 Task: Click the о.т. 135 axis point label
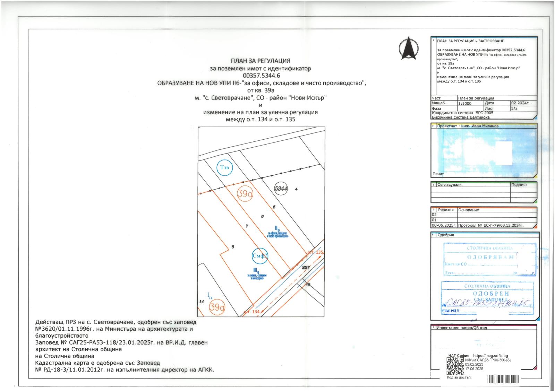315,252
